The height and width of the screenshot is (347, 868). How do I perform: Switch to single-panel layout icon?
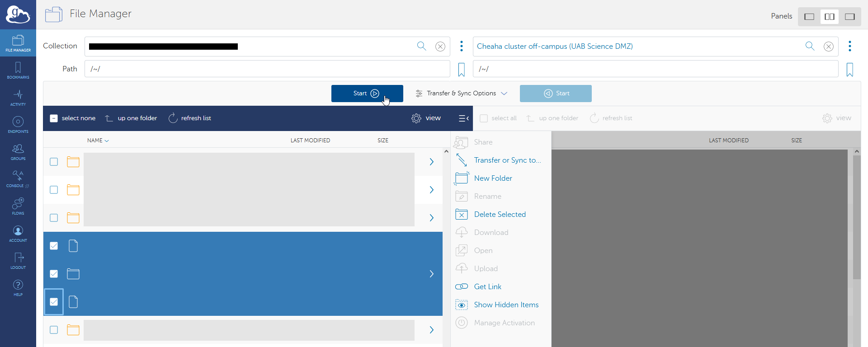[x=809, y=17]
